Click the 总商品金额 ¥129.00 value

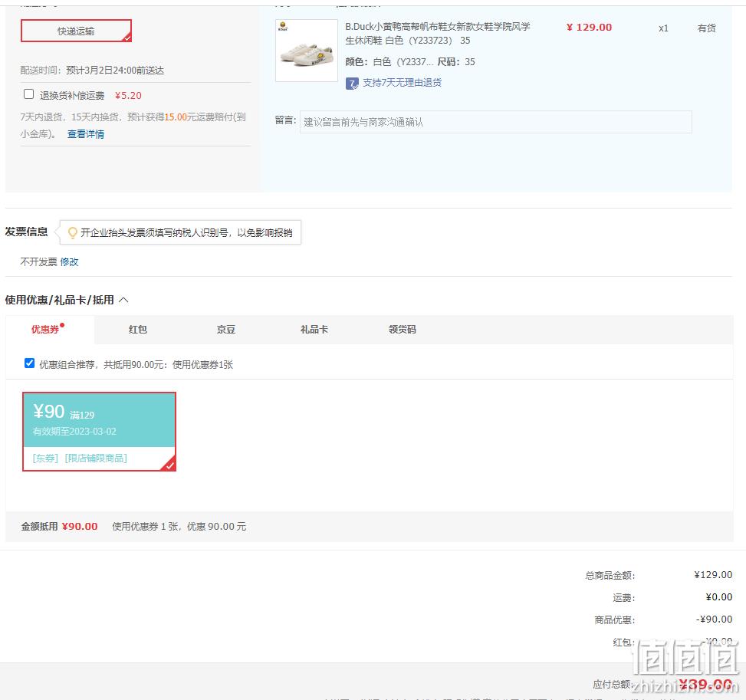pyautogui.click(x=713, y=575)
